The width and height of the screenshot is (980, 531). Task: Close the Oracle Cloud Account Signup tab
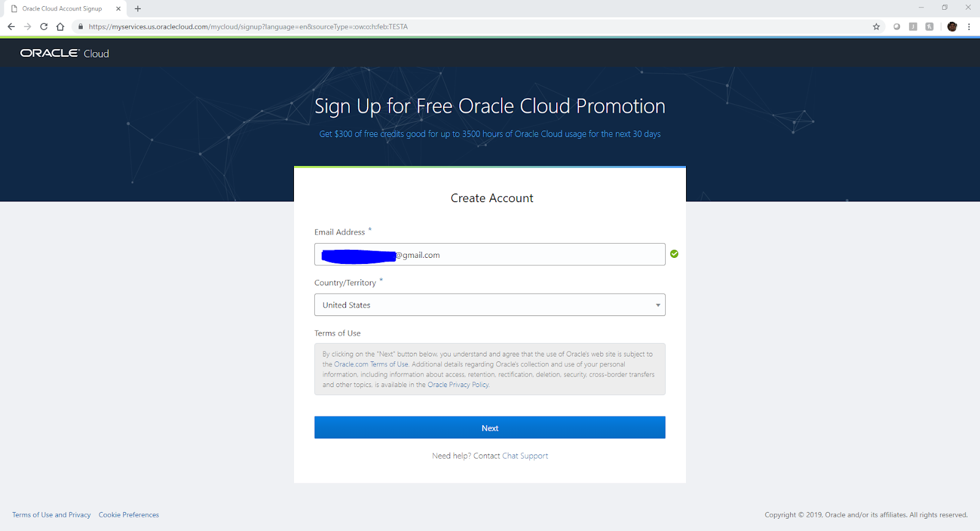118,9
